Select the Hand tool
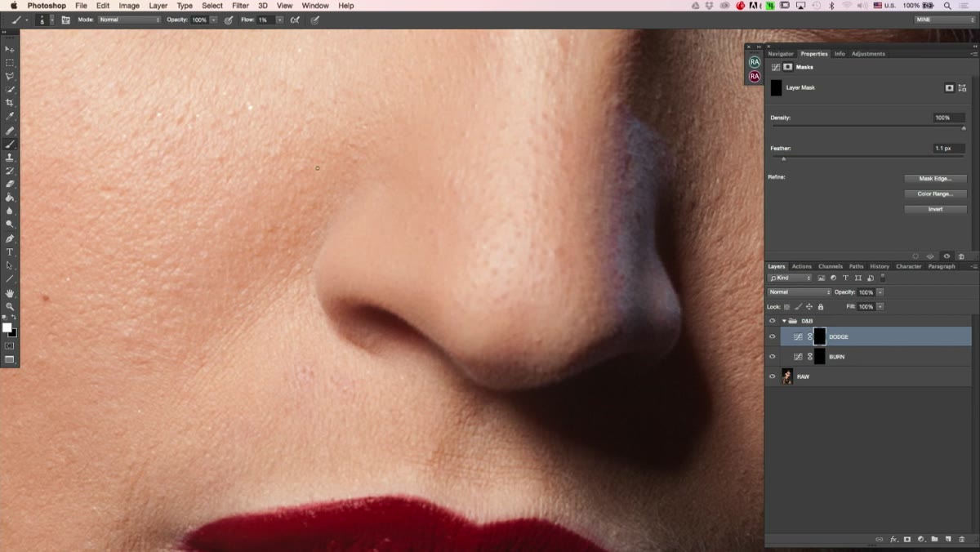The width and height of the screenshot is (980, 552). (10, 293)
